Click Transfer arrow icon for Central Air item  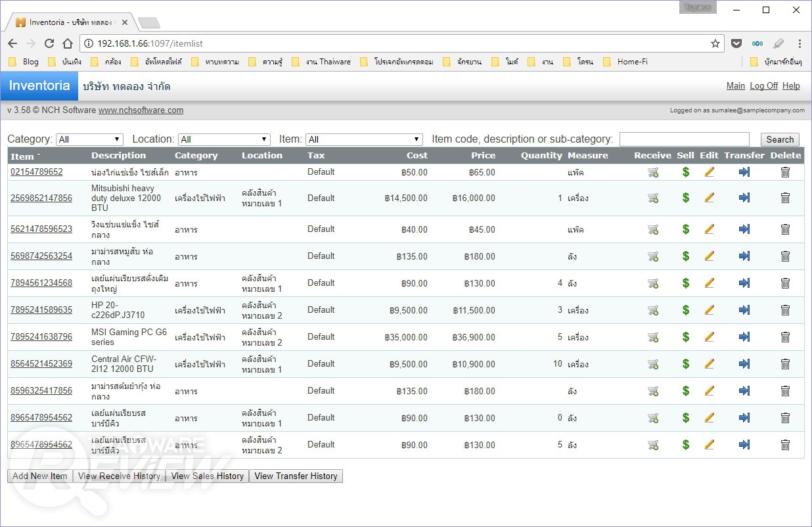(x=744, y=364)
